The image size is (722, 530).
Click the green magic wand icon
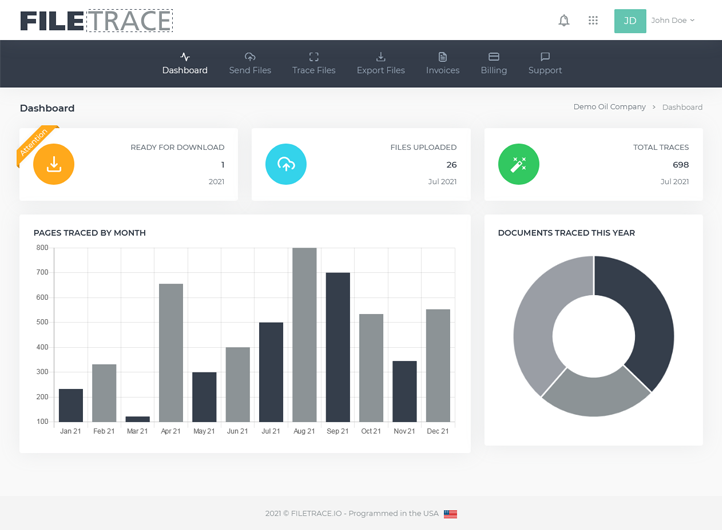[x=518, y=164]
